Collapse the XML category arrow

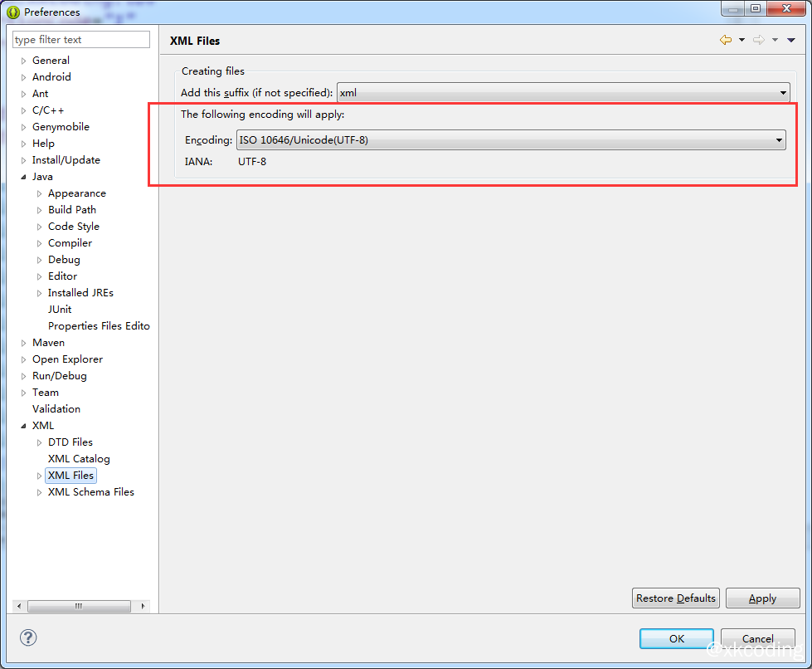[x=24, y=426]
